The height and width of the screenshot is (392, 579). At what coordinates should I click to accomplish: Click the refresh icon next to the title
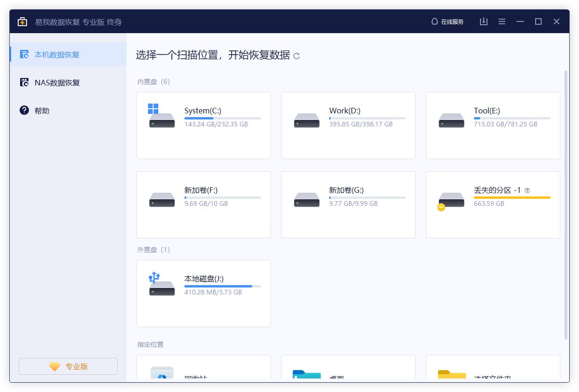(x=297, y=56)
